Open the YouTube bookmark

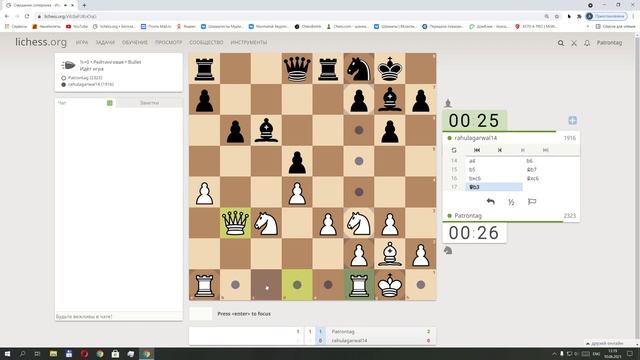(77, 26)
